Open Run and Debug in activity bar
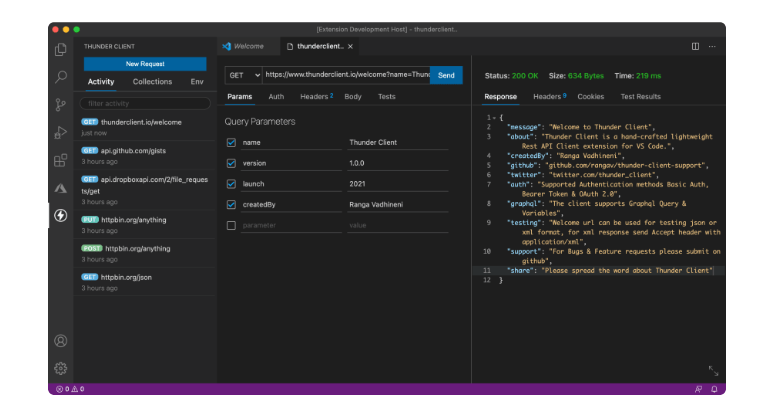The height and width of the screenshot is (417, 768). 61,132
